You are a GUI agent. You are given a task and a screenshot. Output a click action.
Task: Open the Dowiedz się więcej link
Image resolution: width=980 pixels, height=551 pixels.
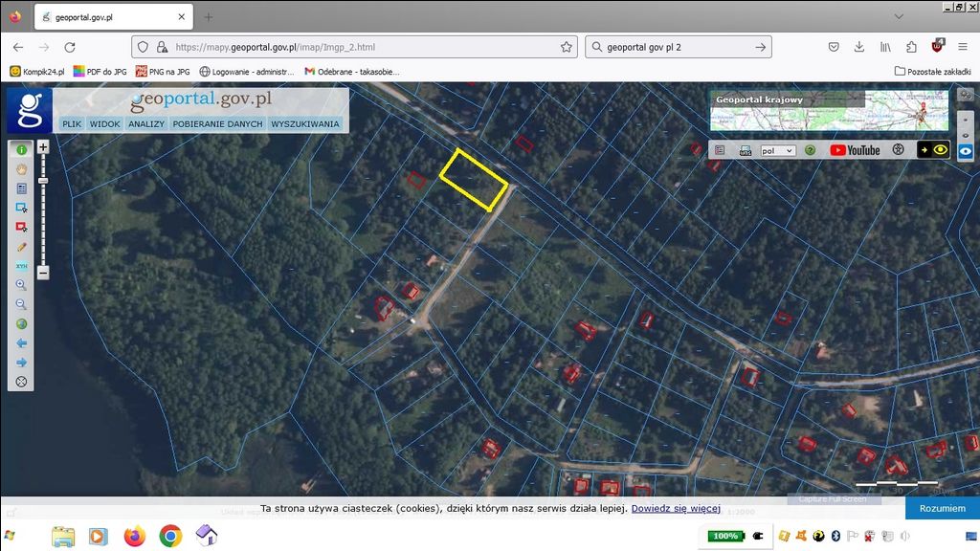point(676,508)
